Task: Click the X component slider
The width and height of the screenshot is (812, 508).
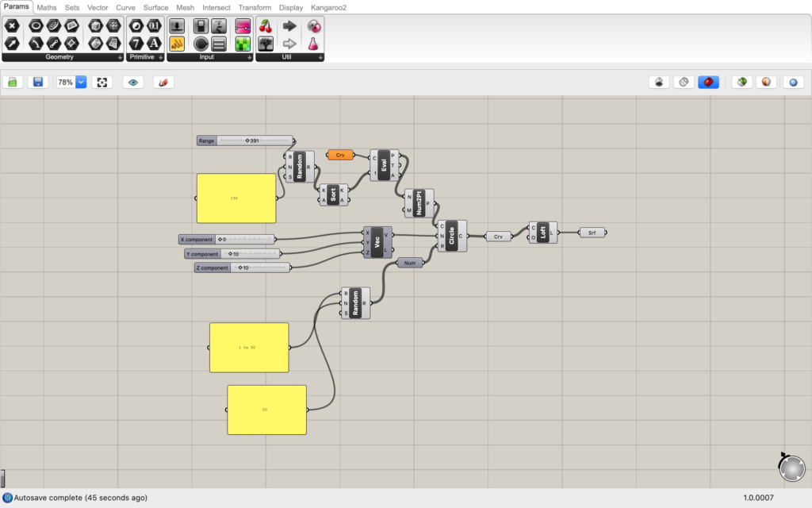Action: [x=227, y=240]
